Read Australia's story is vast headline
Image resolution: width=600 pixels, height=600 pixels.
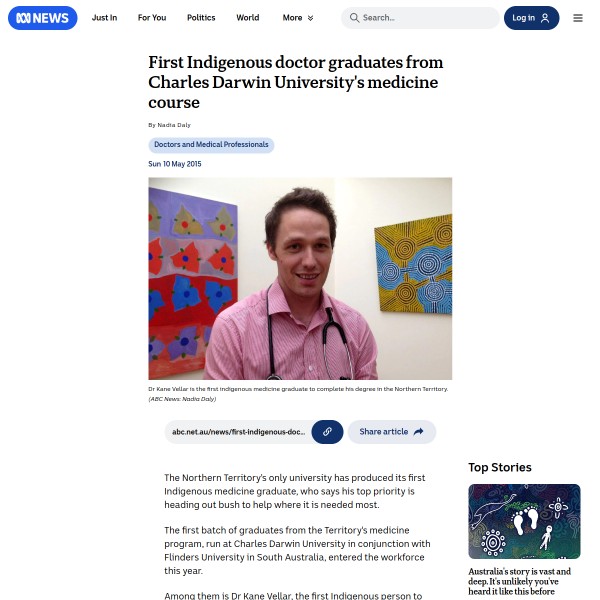tap(519, 581)
